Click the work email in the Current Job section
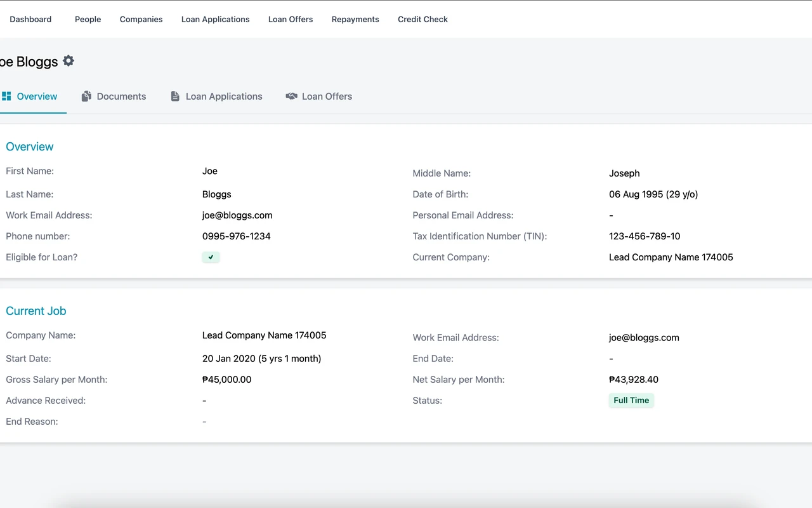The image size is (812, 508). 644,338
